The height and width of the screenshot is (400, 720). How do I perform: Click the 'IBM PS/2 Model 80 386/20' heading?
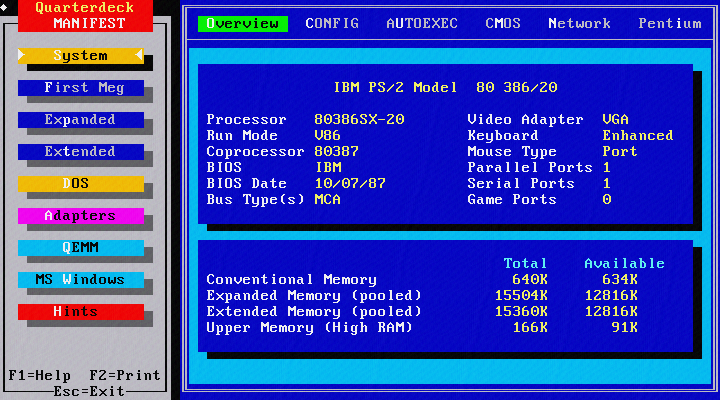tap(445, 87)
